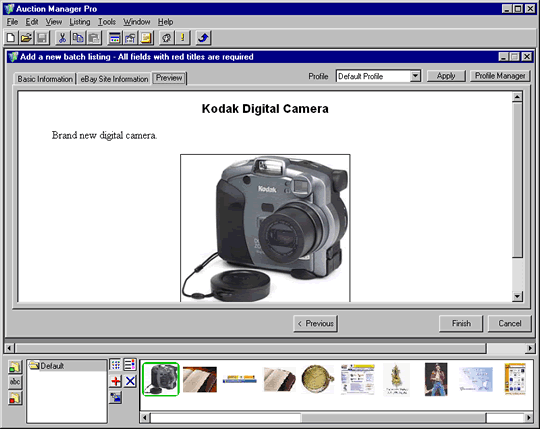The width and height of the screenshot is (540, 429).
Task: Click the abc rename icon
Action: 15,382
